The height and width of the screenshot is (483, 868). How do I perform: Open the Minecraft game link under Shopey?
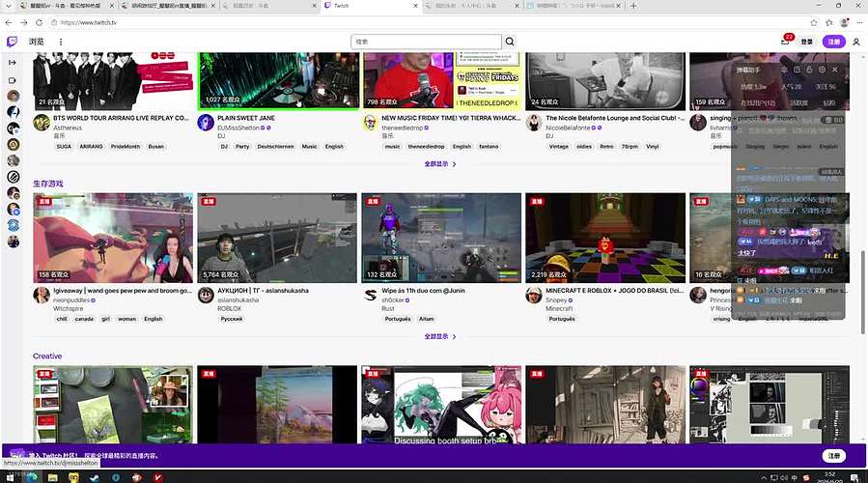[559, 308]
